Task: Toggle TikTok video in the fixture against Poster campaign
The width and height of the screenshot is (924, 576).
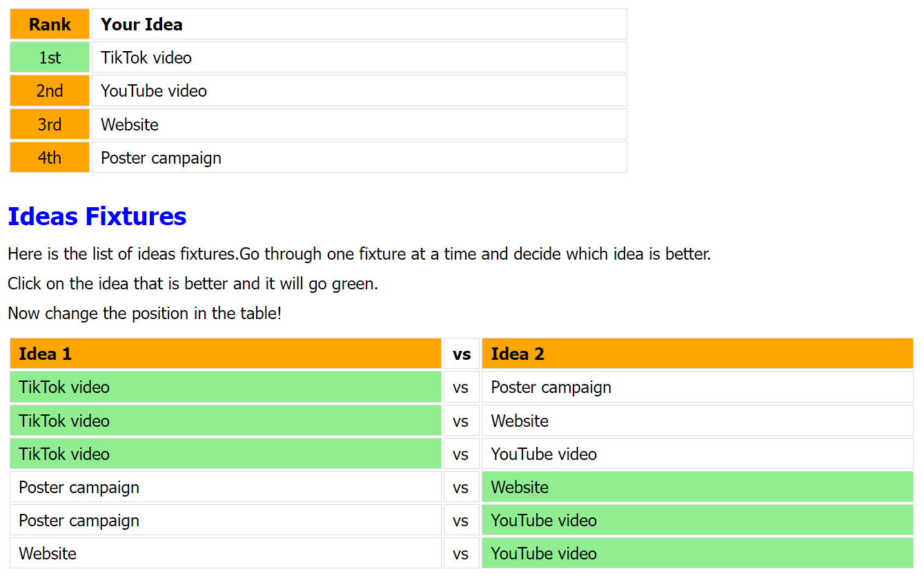Action: point(225,387)
